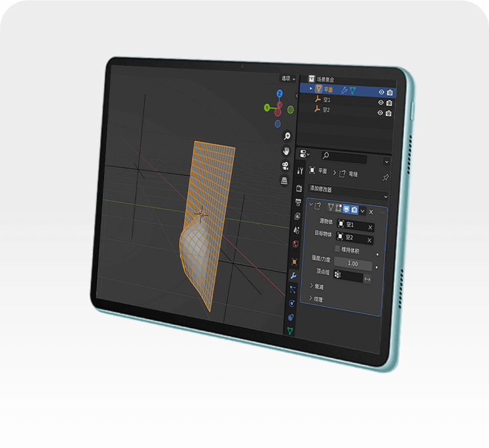Open the Scene properties tab
The width and height of the screenshot is (489, 448).
[x=297, y=230]
